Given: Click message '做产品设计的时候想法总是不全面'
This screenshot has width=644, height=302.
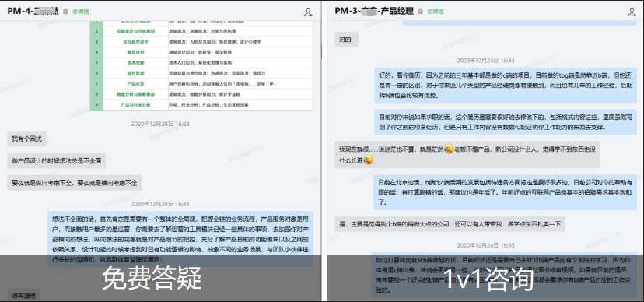Looking at the screenshot, I should tap(56, 160).
